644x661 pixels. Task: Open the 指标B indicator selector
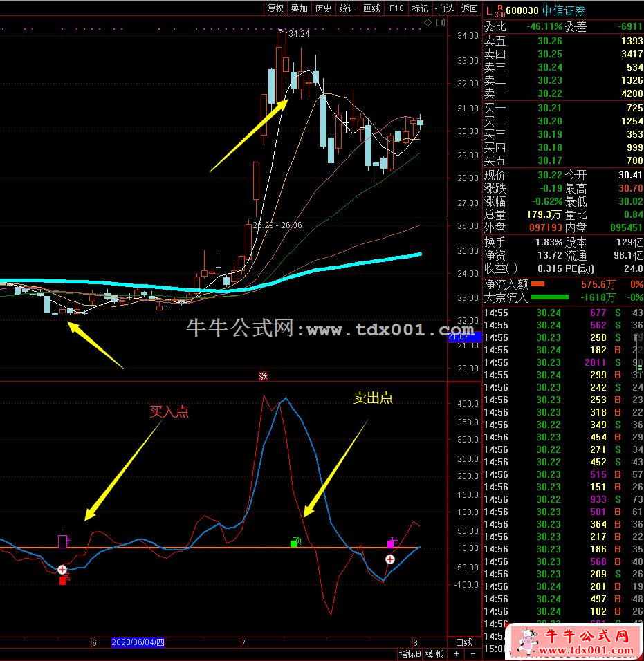tap(410, 654)
